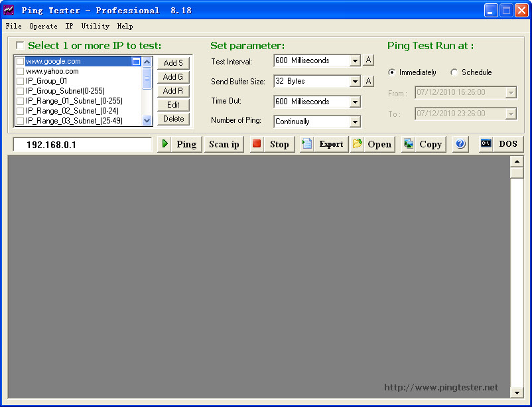Open the Operate menu
This screenshot has width=532, height=407.
pyautogui.click(x=43, y=27)
